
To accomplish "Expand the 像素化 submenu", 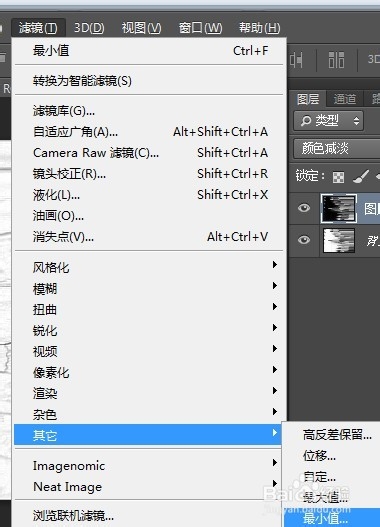I will pos(150,372).
